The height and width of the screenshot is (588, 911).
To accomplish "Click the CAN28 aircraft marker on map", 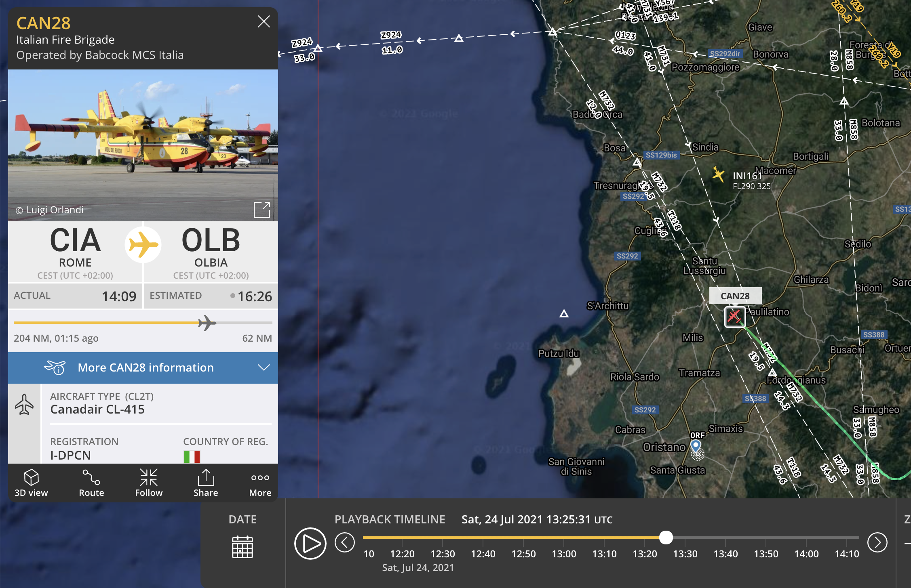I will click(735, 317).
